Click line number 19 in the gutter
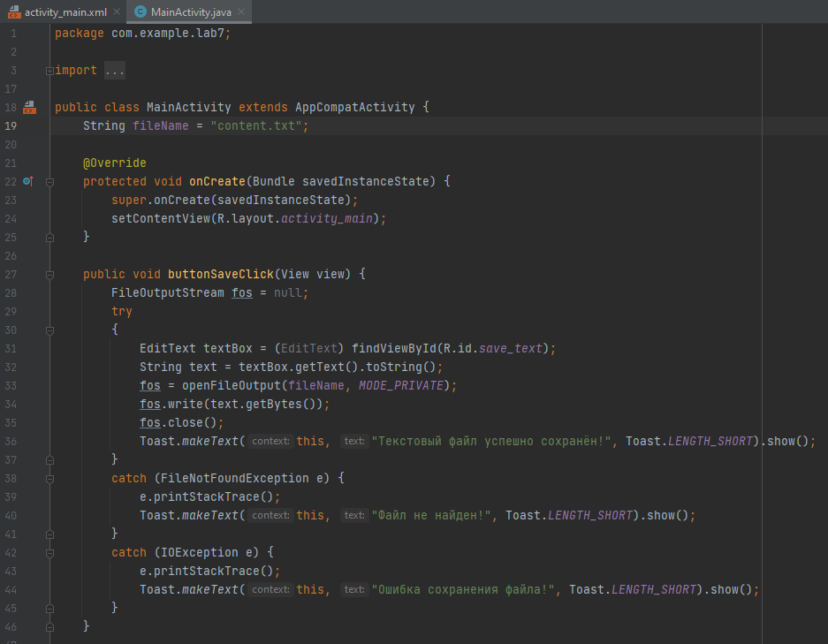This screenshot has width=828, height=644. (x=12, y=125)
